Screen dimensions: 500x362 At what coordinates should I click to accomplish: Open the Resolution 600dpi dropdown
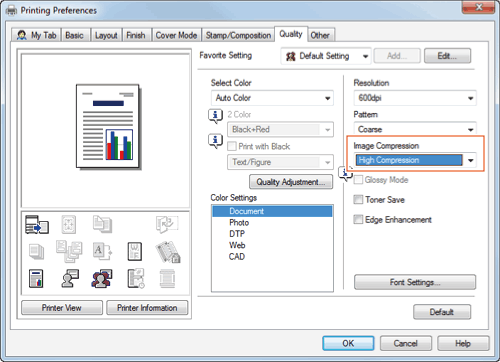coord(415,98)
